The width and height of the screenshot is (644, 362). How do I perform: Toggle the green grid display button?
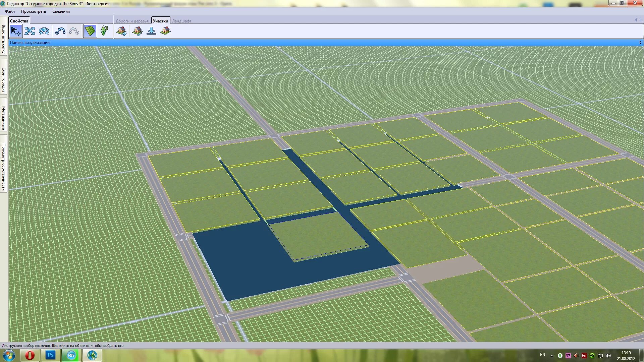[x=90, y=31]
